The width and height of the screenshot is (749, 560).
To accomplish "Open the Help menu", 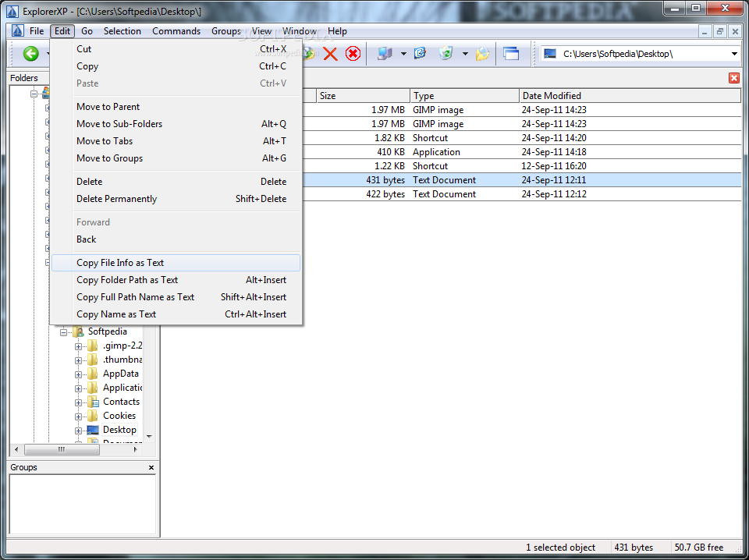I will tap(337, 31).
